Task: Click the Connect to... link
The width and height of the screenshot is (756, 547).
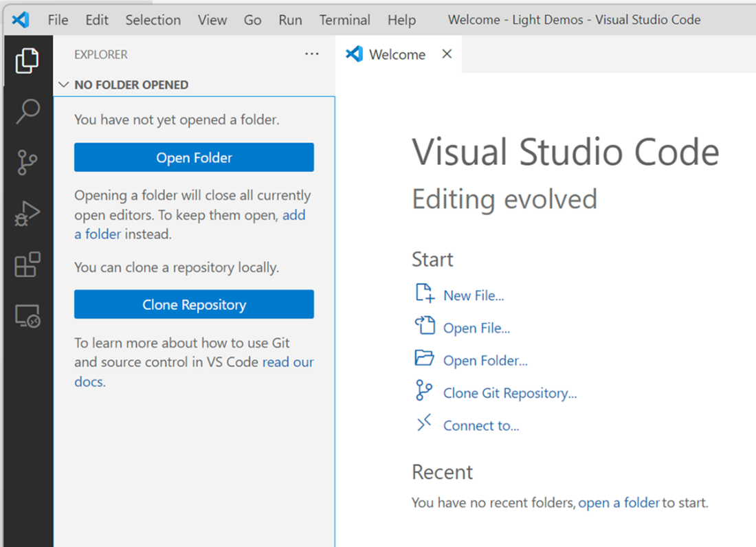Action: tap(481, 425)
